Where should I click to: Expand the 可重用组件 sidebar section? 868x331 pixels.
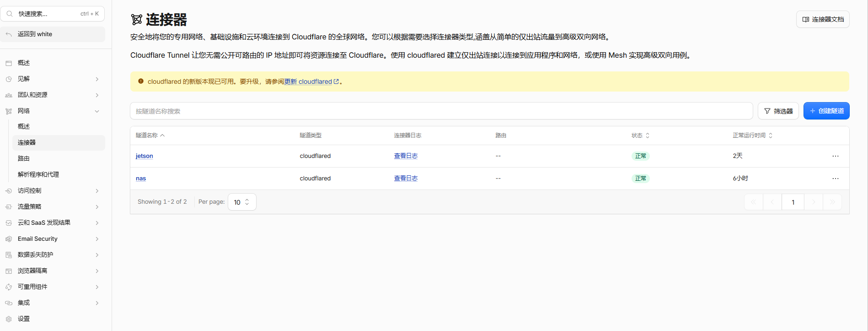[97, 287]
